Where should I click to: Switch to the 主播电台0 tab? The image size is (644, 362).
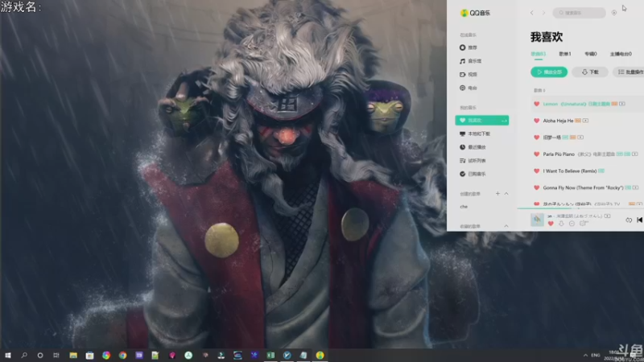click(x=621, y=54)
